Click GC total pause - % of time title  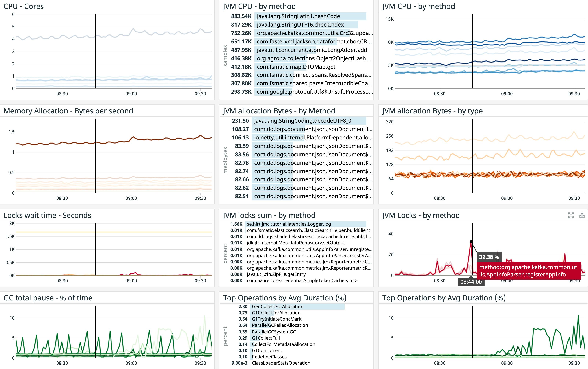pyautogui.click(x=48, y=298)
